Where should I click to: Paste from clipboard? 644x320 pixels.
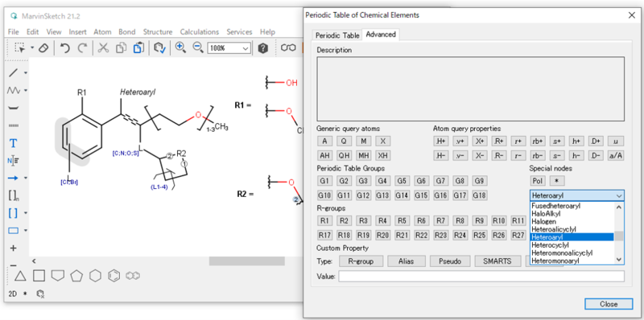(x=138, y=48)
